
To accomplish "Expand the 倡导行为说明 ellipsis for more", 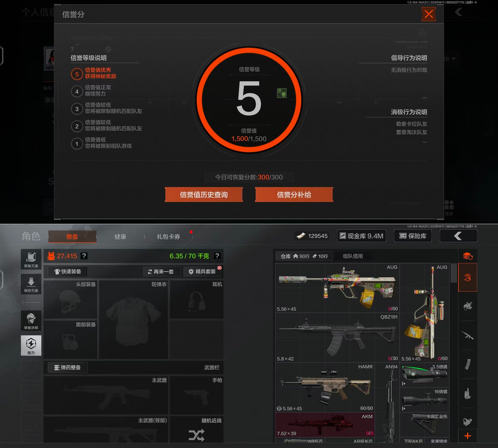I will pyautogui.click(x=425, y=98).
